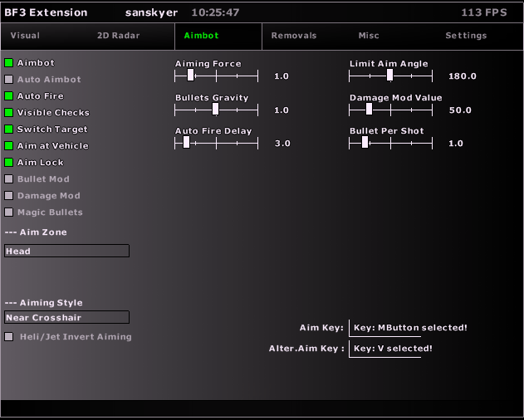Toggle the Aimbot checkbox

8,63
